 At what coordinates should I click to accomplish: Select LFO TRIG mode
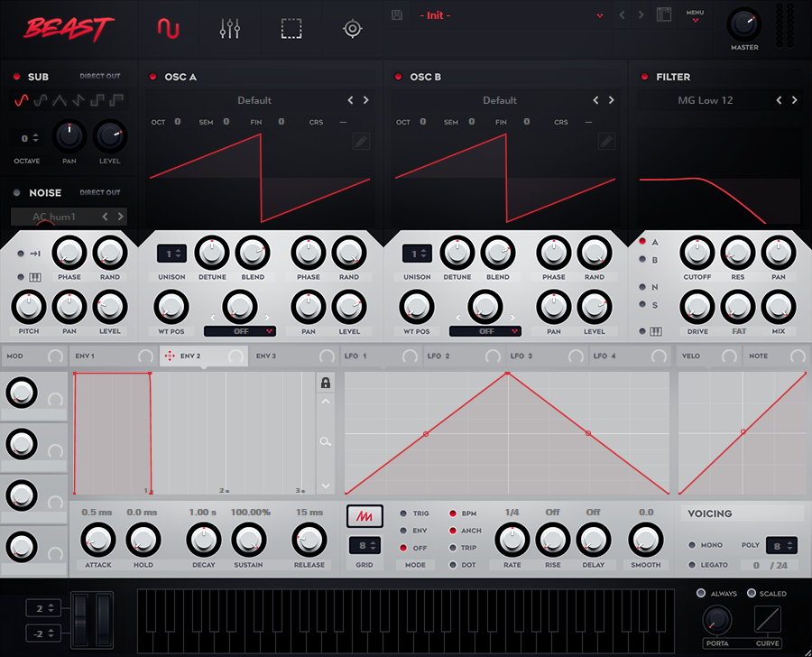pos(403,514)
